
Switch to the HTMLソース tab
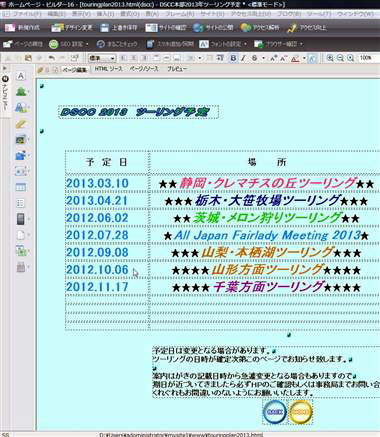[x=108, y=69]
